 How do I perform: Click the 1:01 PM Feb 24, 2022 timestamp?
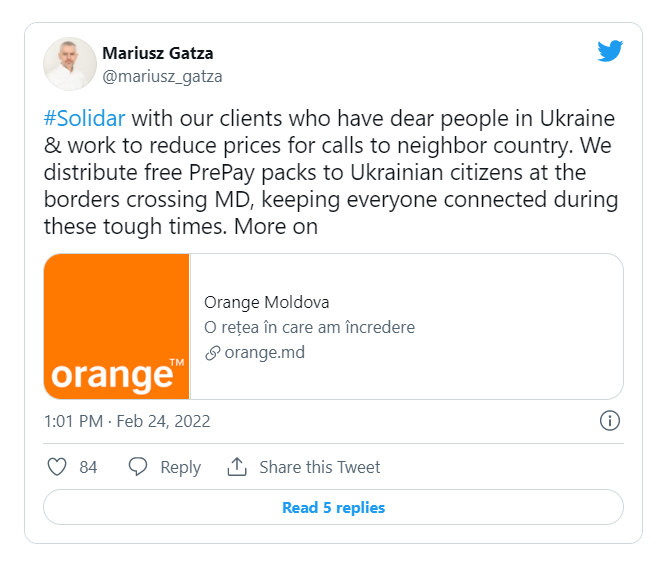127,421
